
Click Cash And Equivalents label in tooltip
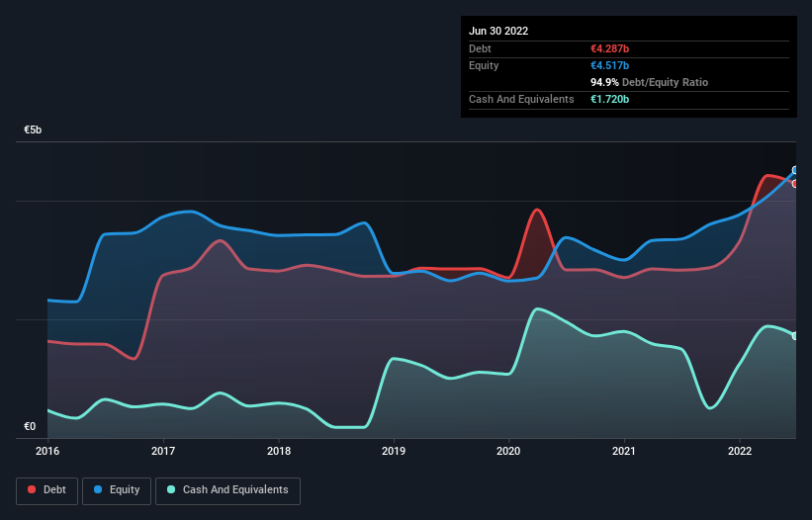coord(521,99)
